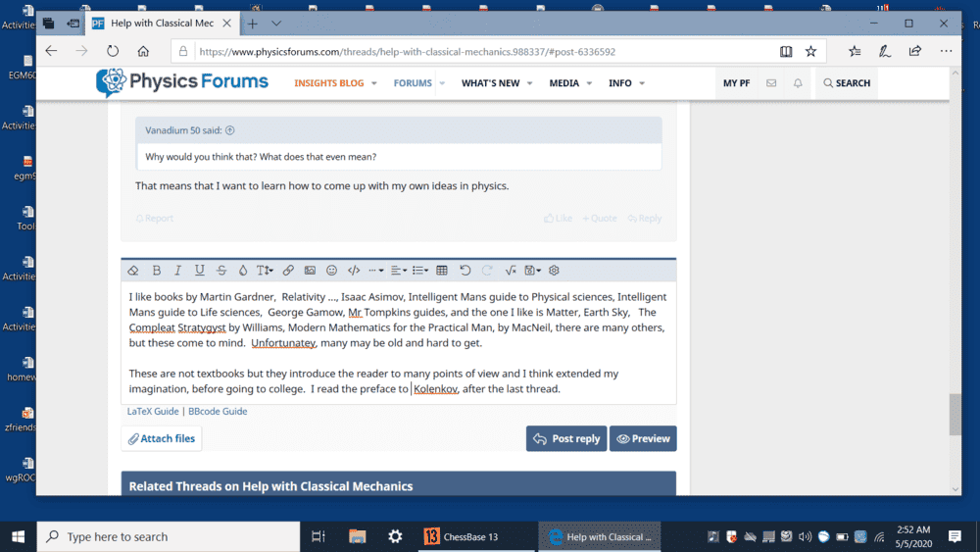Click +Quote on the post
The width and height of the screenshot is (980, 552).
[x=600, y=219]
